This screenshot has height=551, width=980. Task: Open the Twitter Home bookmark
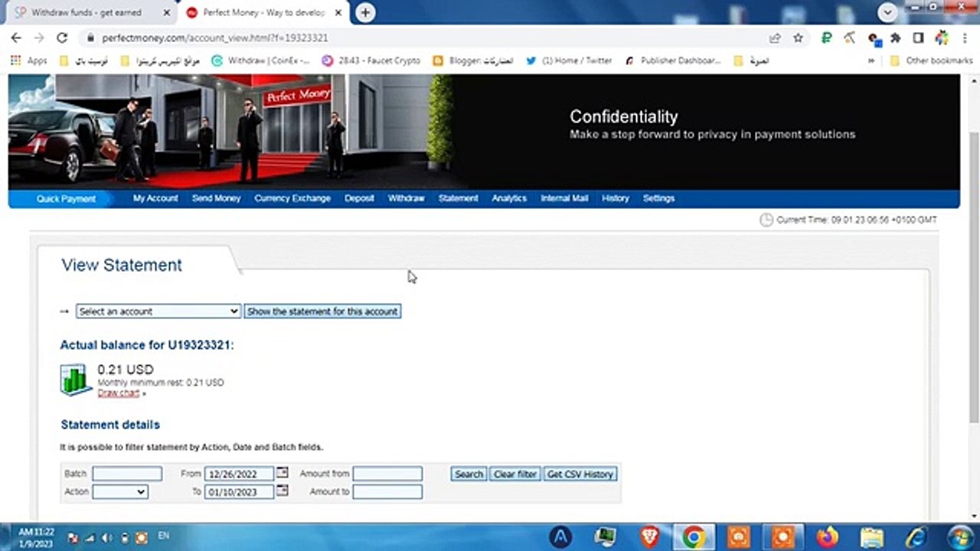pos(569,60)
